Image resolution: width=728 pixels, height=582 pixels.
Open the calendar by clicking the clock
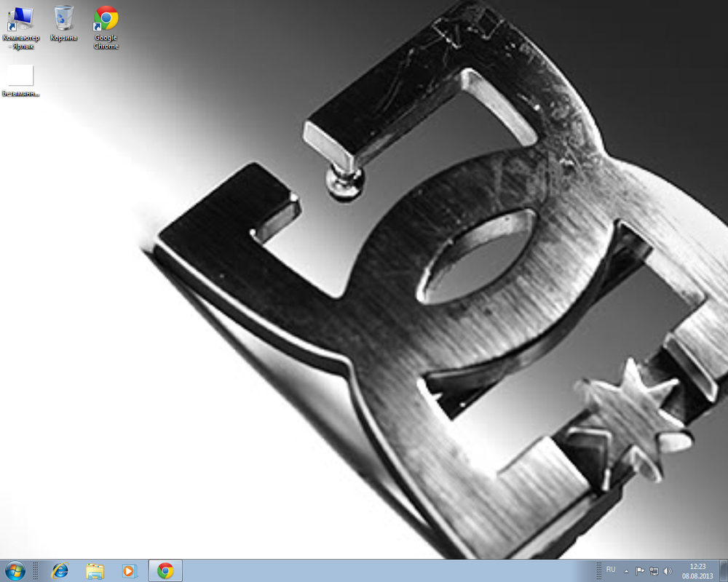coord(698,571)
